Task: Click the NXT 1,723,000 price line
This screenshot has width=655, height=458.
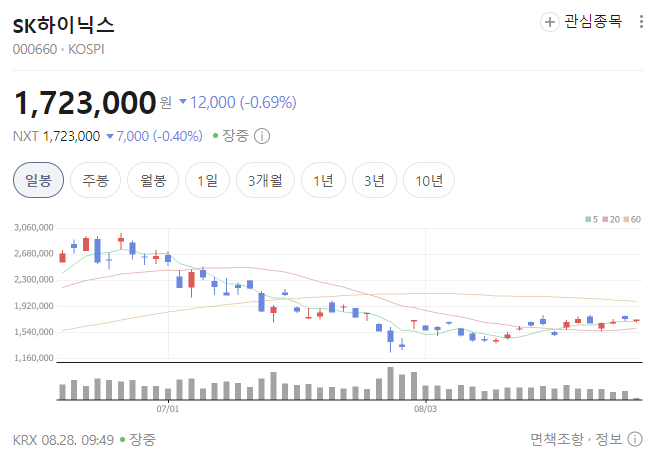Action: pos(56,136)
